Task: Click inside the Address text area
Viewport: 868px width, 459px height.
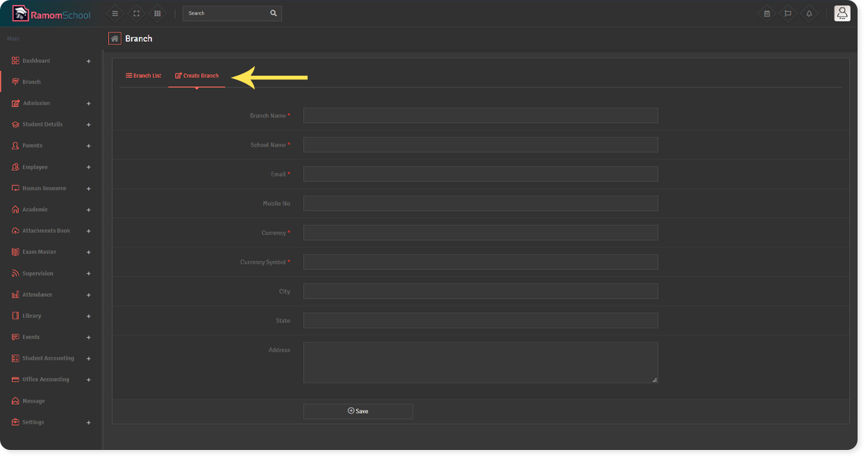Action: (x=480, y=362)
